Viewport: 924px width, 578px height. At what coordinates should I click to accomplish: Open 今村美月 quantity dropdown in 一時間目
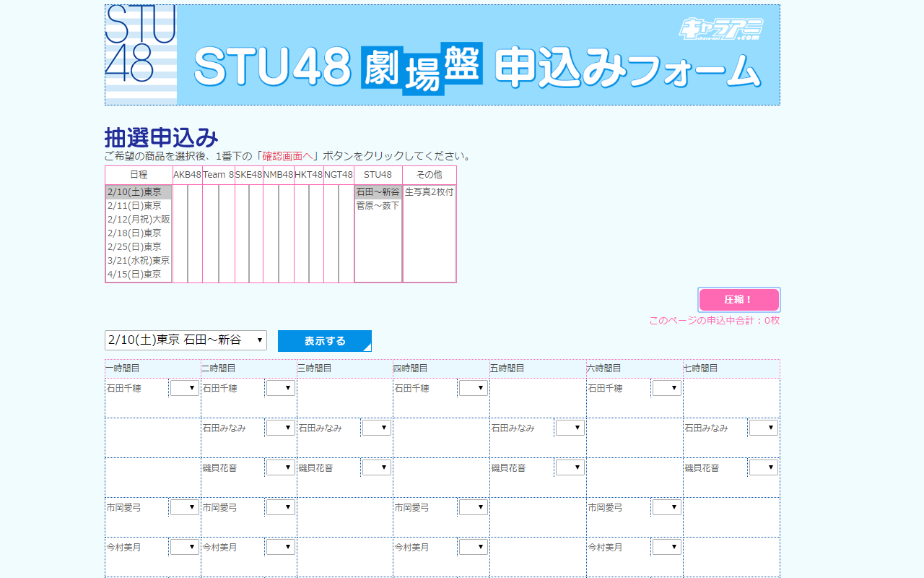(x=185, y=547)
